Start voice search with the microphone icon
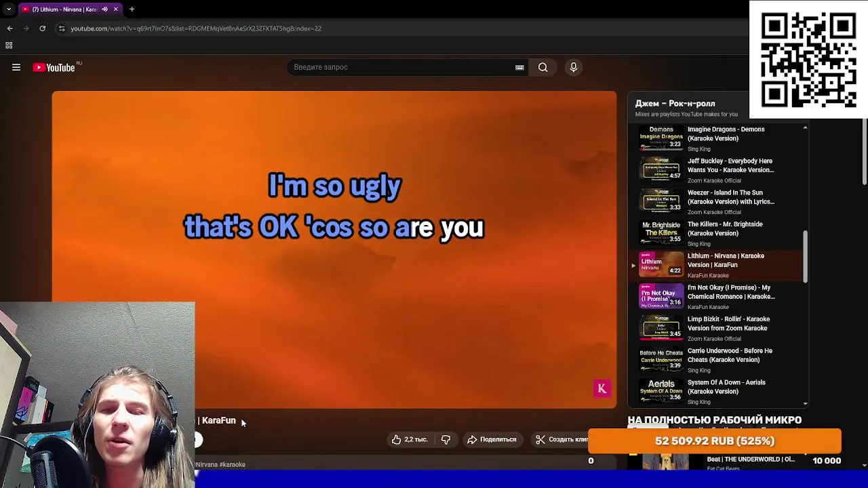Viewport: 868px width, 488px height. tap(574, 67)
